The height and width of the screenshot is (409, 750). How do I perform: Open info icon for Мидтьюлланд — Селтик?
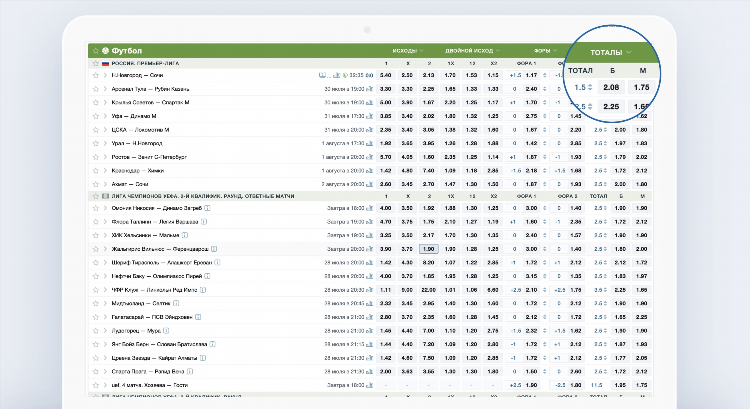[176, 303]
